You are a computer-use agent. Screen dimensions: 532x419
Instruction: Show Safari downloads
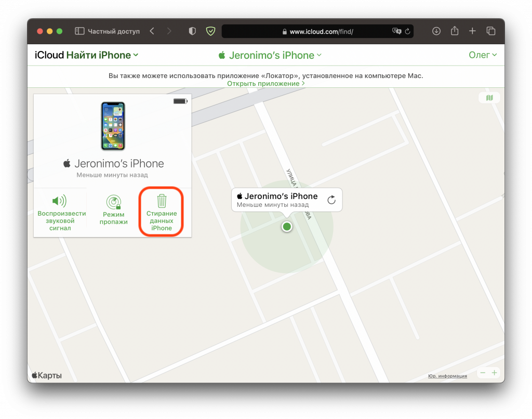pyautogui.click(x=436, y=31)
